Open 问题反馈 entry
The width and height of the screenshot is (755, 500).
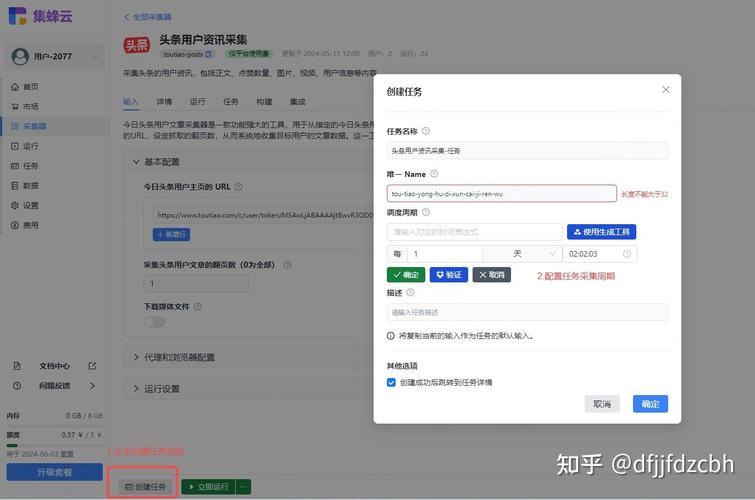coord(54,386)
